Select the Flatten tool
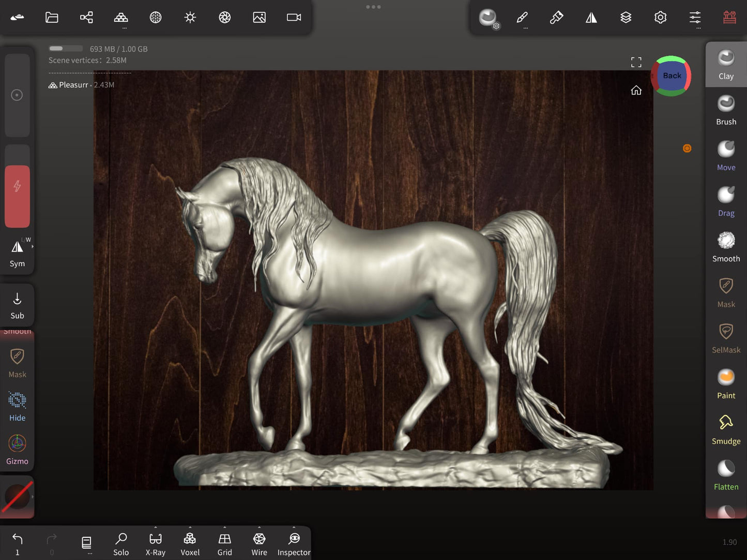747x560 pixels. click(726, 475)
